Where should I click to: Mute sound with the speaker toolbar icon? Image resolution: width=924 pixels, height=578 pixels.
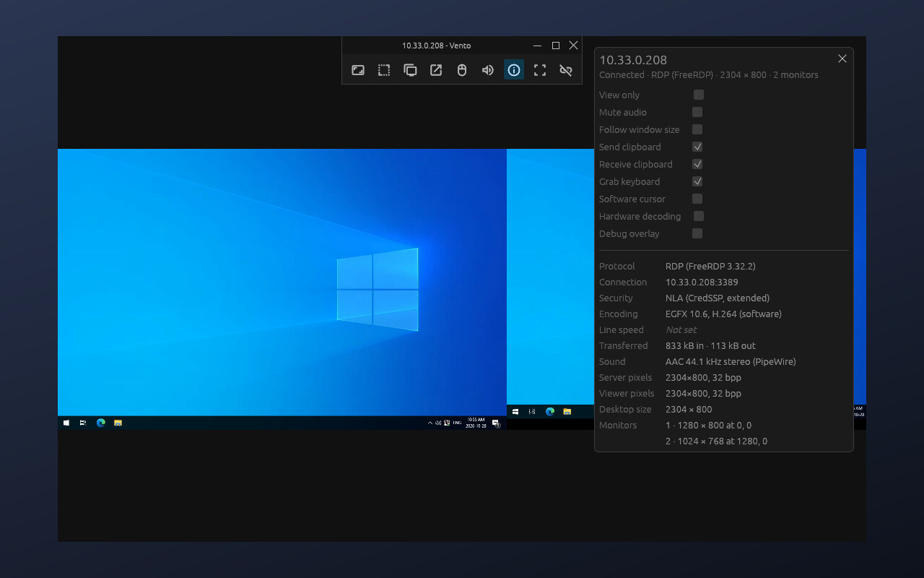tap(488, 70)
